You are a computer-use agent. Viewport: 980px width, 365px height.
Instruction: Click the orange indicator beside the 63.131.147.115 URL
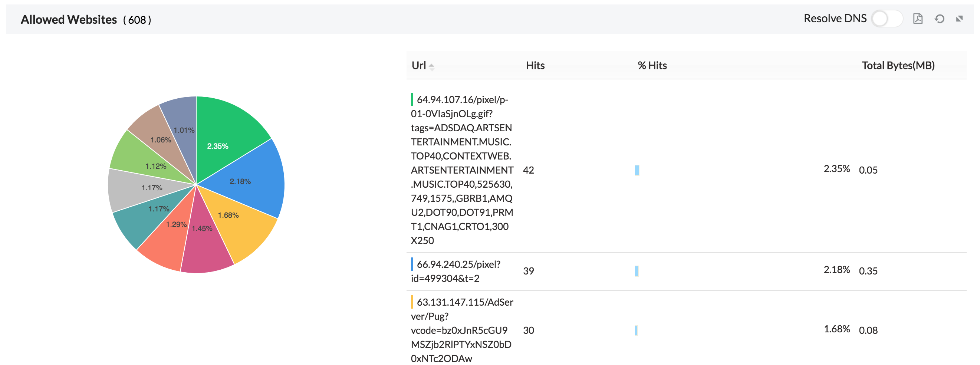412,302
